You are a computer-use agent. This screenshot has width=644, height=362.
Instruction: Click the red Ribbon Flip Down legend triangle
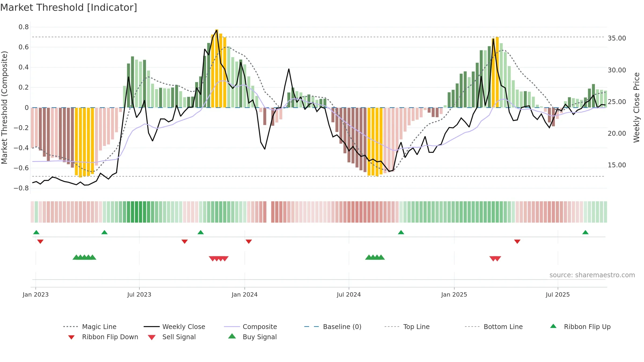click(x=71, y=337)
